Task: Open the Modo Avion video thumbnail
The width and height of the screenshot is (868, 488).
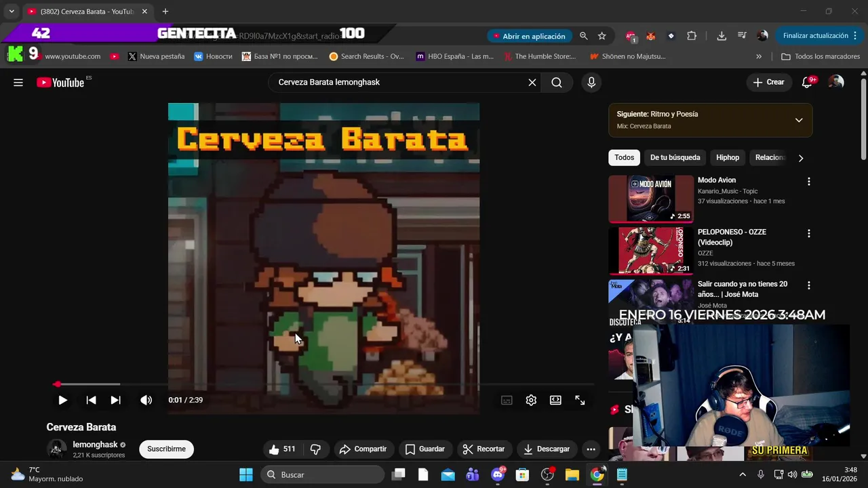Action: [x=651, y=199]
